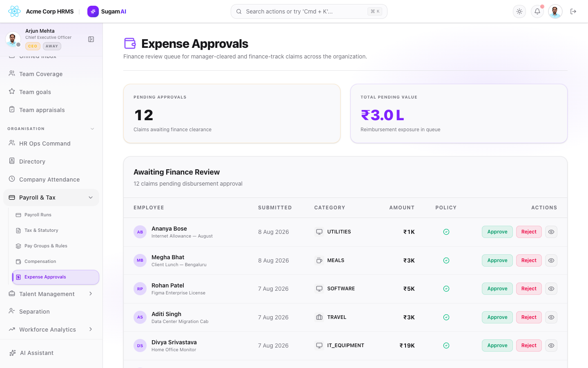
Task: Collapse the sidebar panel icon
Action: coord(91,39)
